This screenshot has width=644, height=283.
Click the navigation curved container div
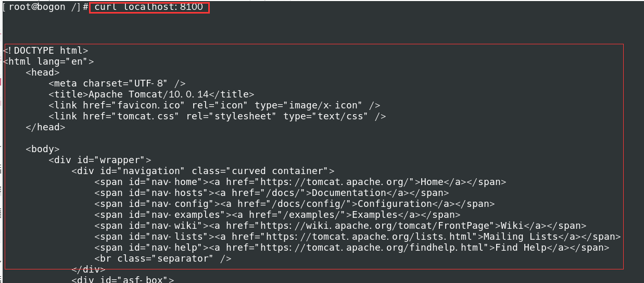tap(203, 171)
